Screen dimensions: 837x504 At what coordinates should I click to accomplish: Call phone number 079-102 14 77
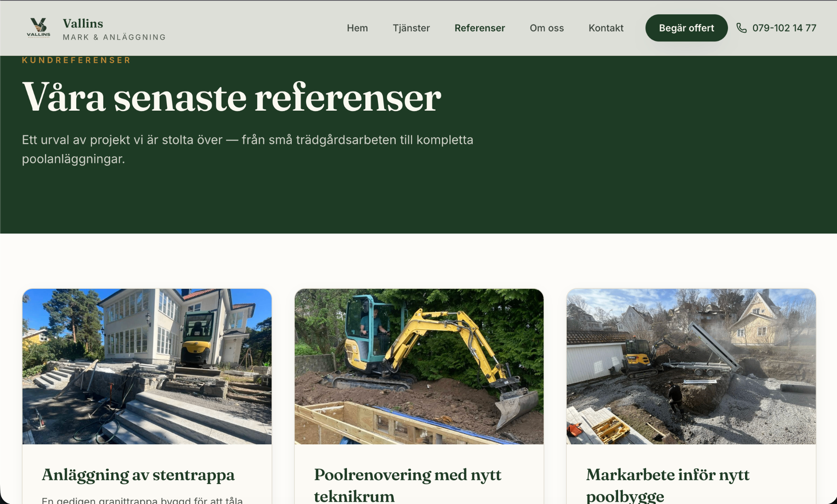point(784,28)
